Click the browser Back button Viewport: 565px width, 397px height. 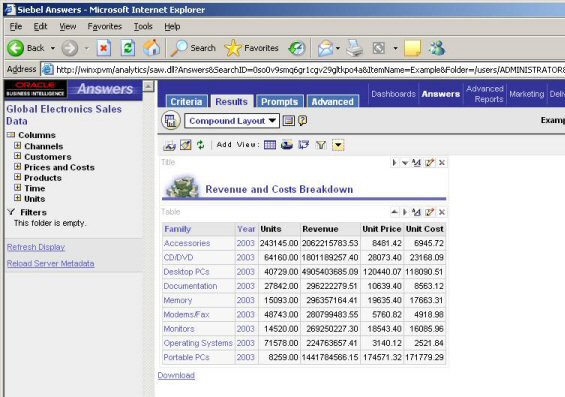pos(26,48)
